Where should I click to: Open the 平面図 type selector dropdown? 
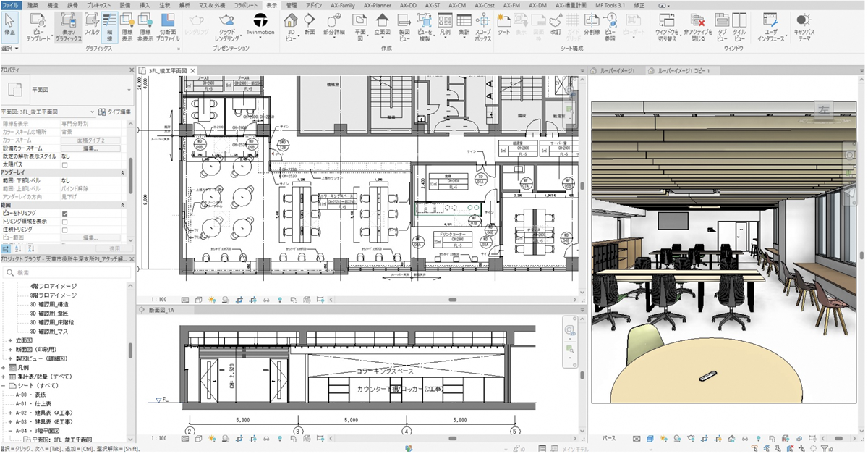pyautogui.click(x=129, y=90)
